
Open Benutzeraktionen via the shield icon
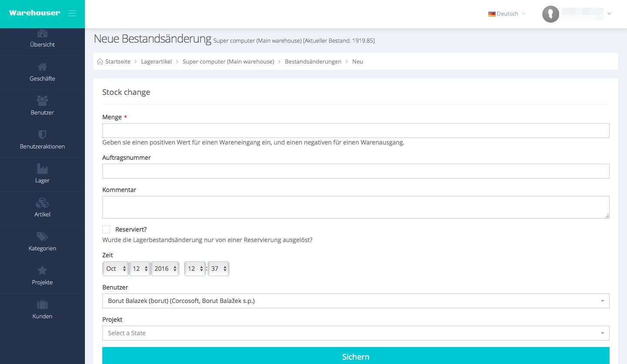click(42, 135)
